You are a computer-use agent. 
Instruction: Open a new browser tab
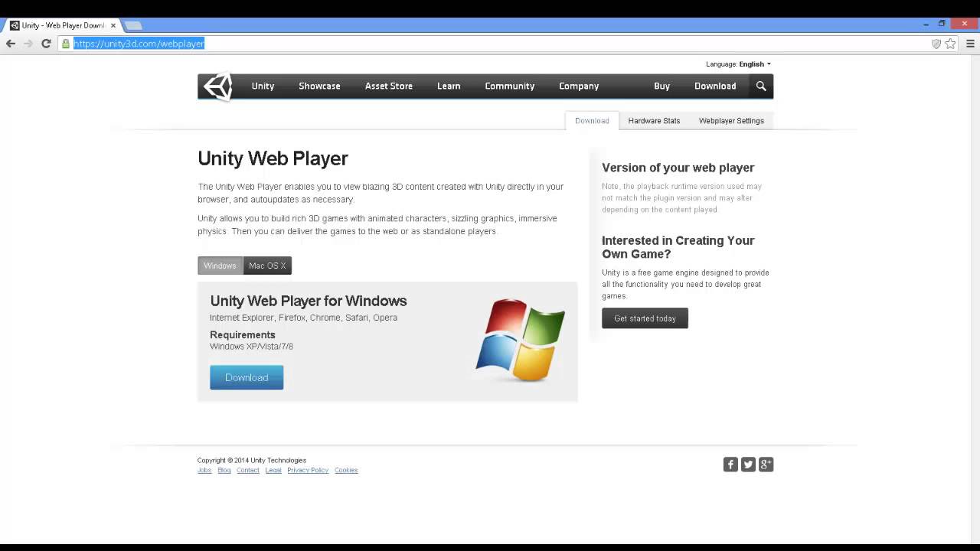pyautogui.click(x=132, y=25)
